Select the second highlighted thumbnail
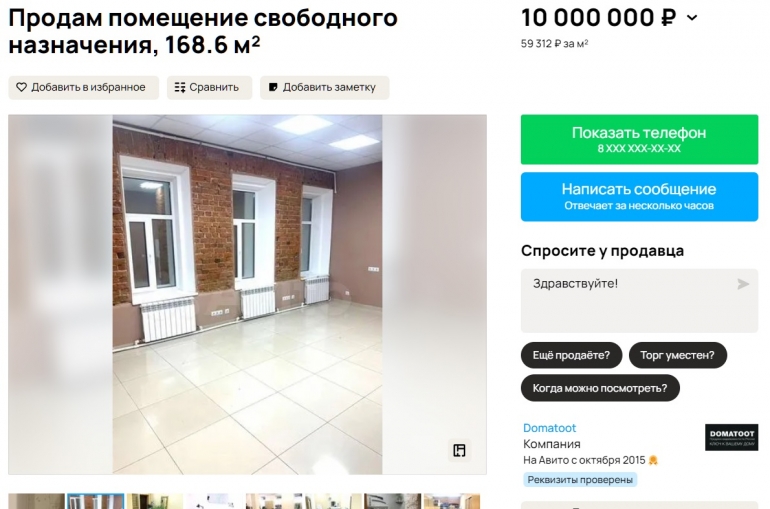770x509 pixels. (95, 501)
